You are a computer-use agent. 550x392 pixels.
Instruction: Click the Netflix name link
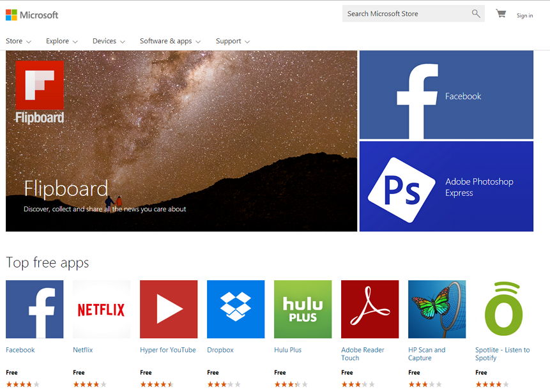pos(83,350)
